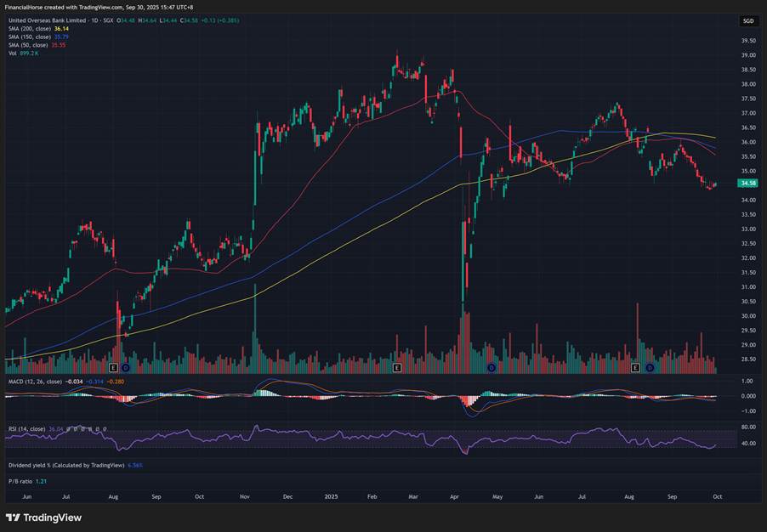Select the Vol indicator label
Image resolution: width=767 pixels, height=532 pixels.
[x=13, y=53]
